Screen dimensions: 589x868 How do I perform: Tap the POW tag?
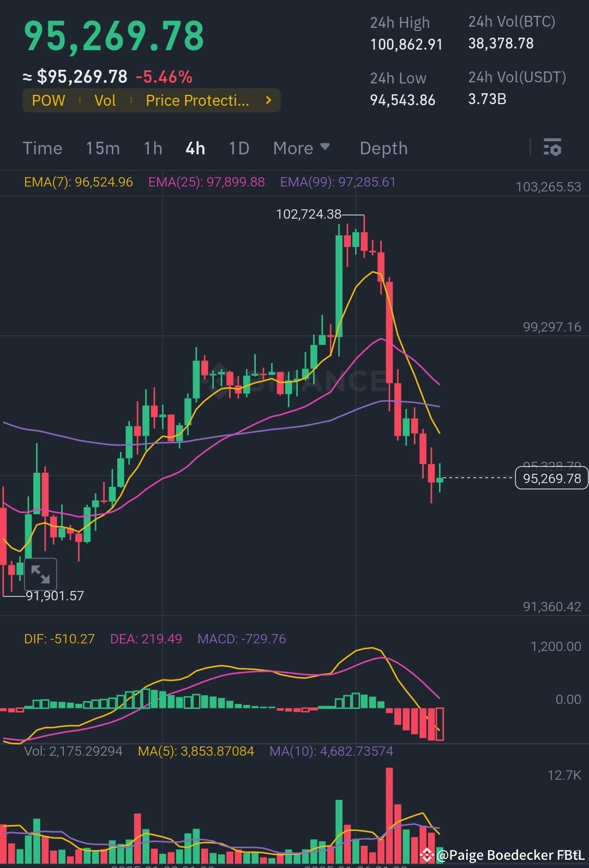(x=49, y=100)
